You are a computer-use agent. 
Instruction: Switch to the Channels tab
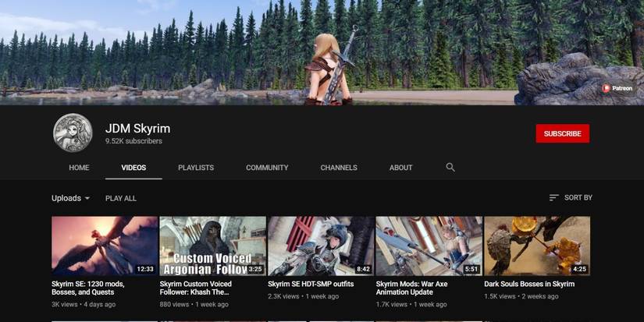point(339,168)
